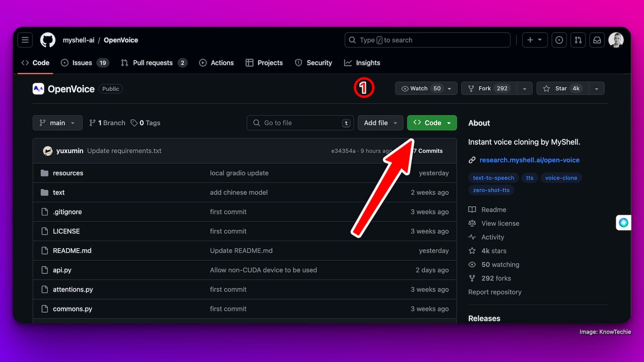Expand the Add file dropdown
The width and height of the screenshot is (644, 362).
point(380,123)
